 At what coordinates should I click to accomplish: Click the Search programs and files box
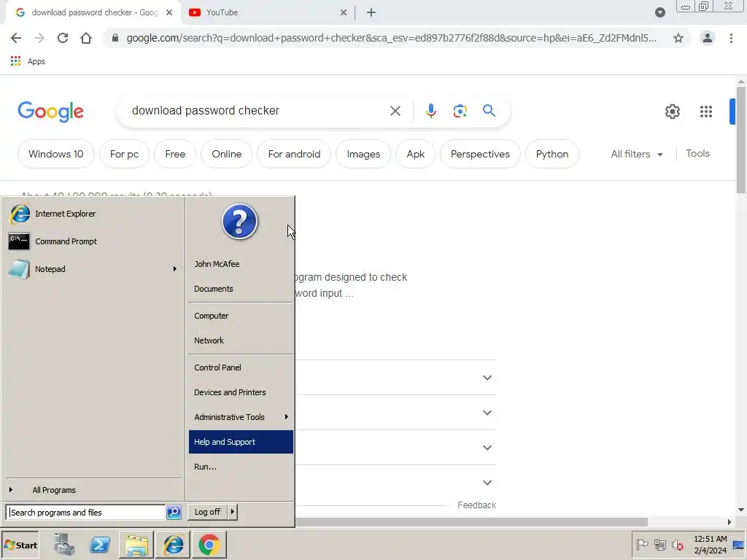click(85, 513)
